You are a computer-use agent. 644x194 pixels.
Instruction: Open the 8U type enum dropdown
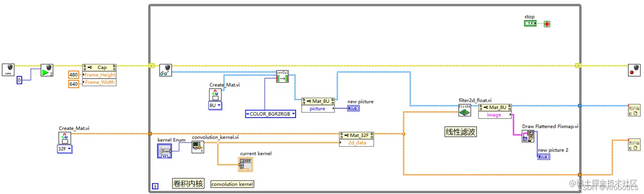point(215,105)
